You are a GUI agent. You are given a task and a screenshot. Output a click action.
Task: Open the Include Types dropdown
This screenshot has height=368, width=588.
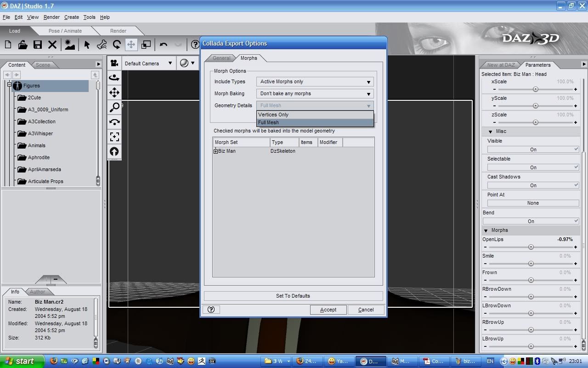[x=315, y=82]
